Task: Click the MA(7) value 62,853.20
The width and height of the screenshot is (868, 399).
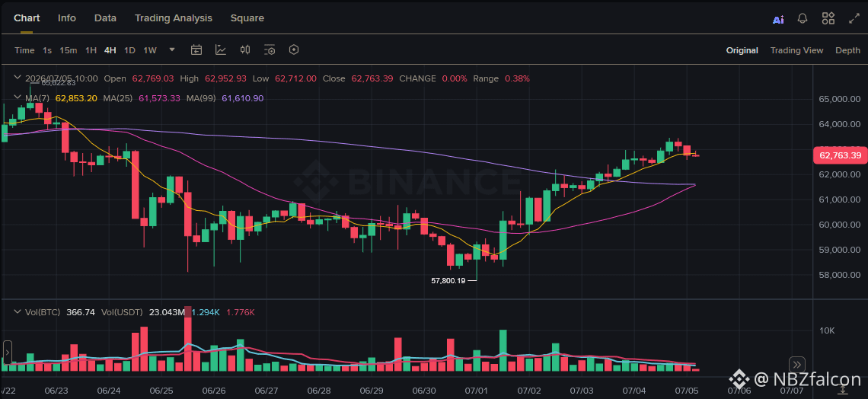Action: pos(76,98)
